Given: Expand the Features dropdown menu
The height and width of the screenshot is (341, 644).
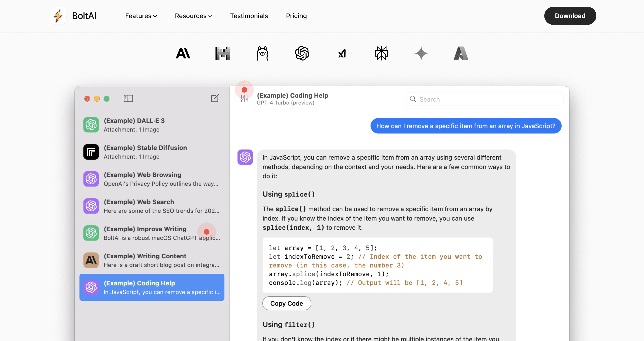Looking at the screenshot, I should click(141, 16).
